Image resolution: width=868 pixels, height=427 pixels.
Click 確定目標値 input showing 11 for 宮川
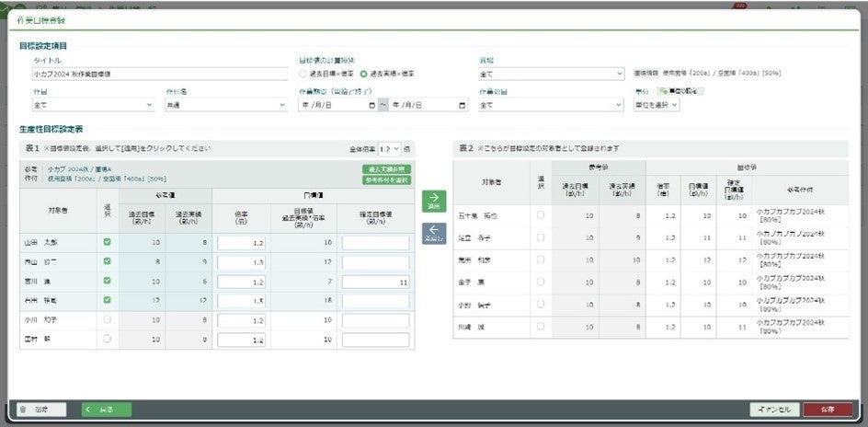(375, 282)
